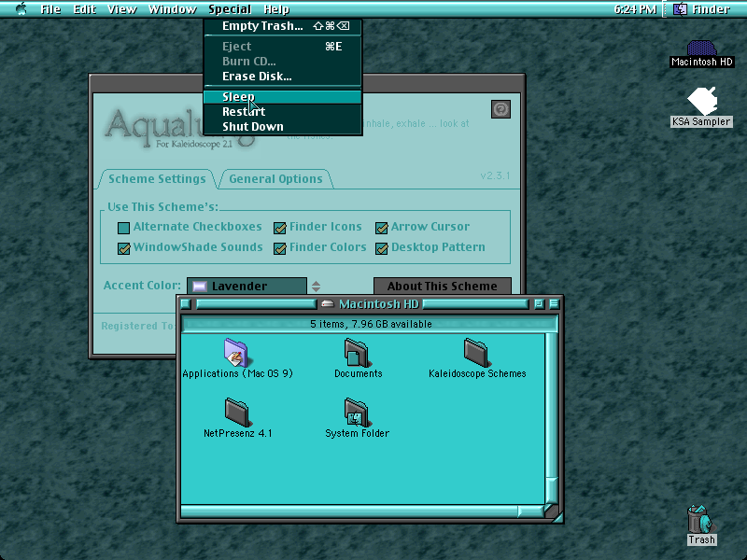The width and height of the screenshot is (747, 560).
Task: Switch to the General Options tab
Action: 275,179
